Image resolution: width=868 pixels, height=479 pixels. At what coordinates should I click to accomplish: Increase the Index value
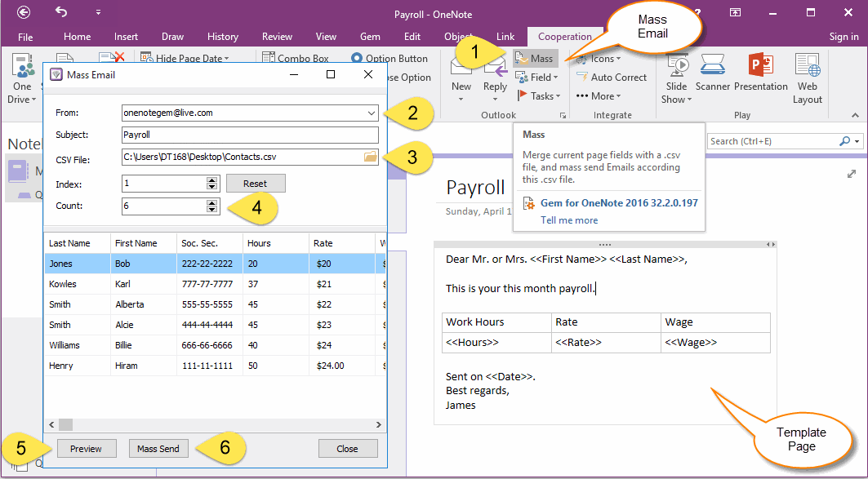212,180
